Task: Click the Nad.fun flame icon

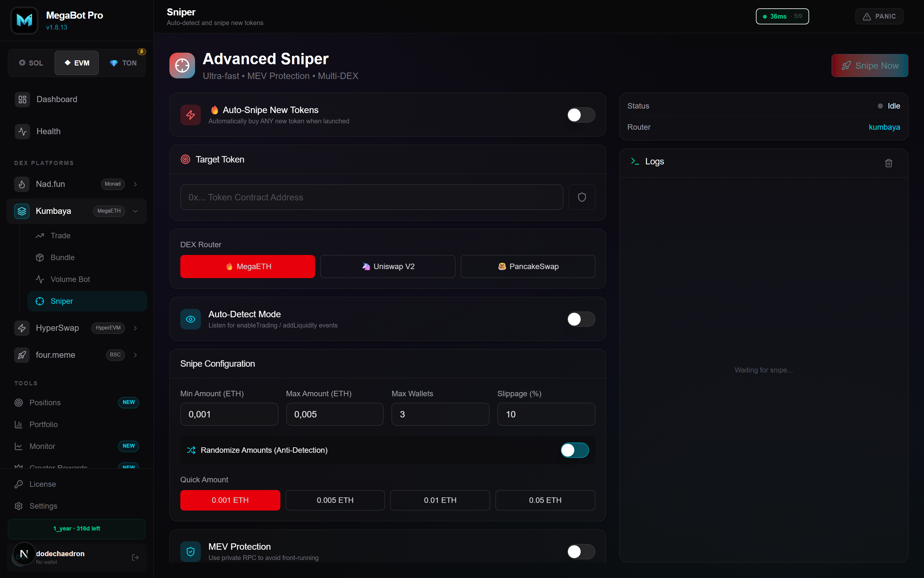Action: pyautogui.click(x=22, y=184)
